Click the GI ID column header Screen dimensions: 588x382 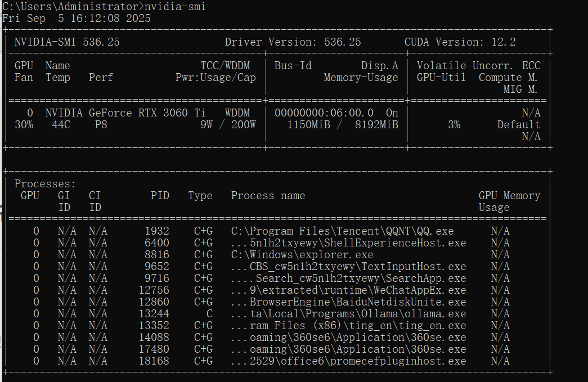point(64,201)
